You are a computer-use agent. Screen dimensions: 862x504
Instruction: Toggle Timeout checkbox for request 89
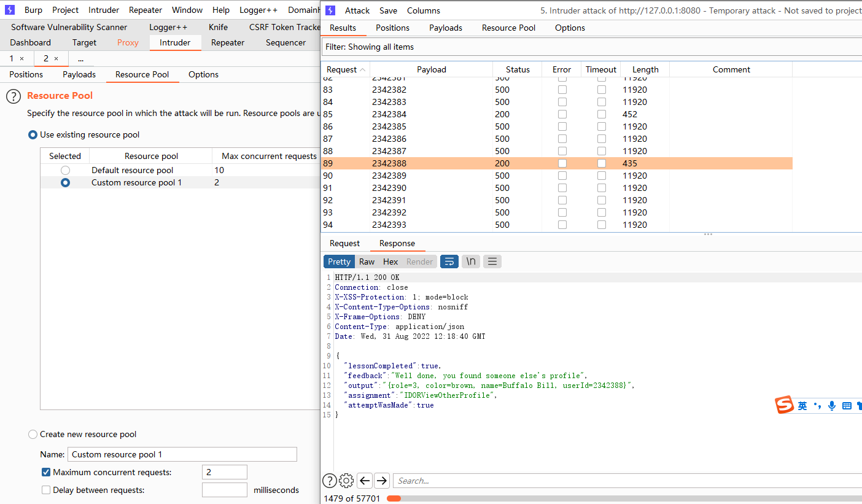click(602, 163)
